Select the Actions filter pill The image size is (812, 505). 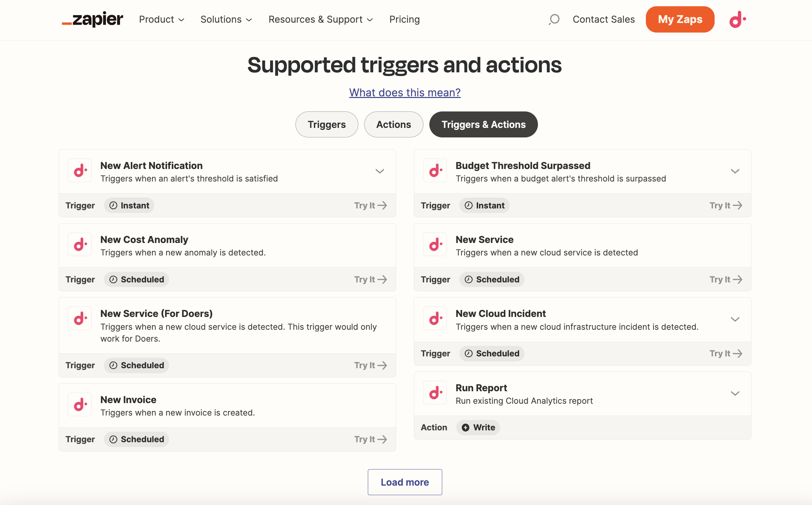click(393, 125)
